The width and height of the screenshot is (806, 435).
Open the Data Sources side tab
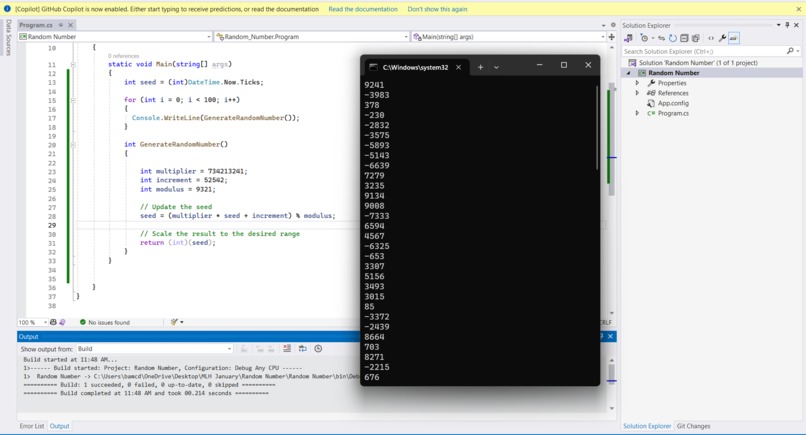click(8, 37)
